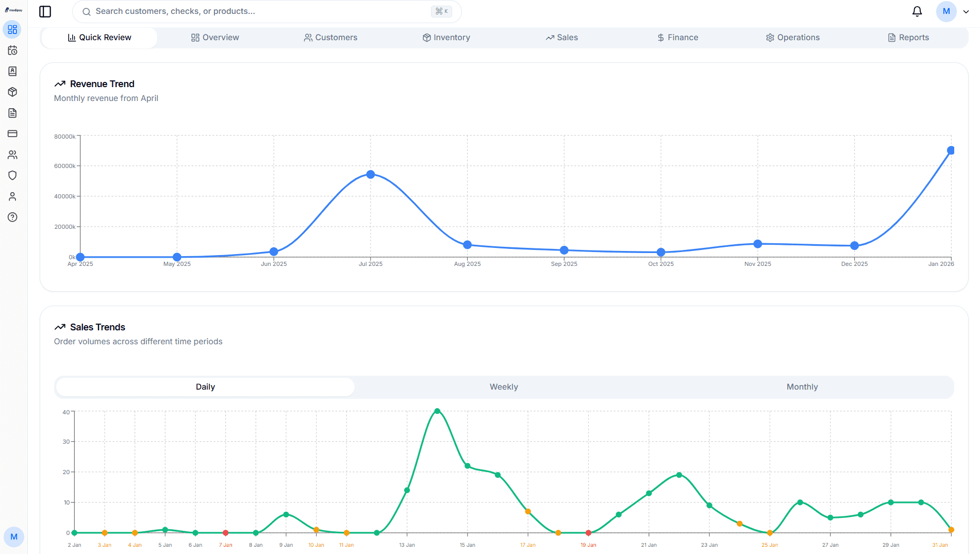
Task: Switch Sales Trends to Weekly view
Action: tap(503, 387)
